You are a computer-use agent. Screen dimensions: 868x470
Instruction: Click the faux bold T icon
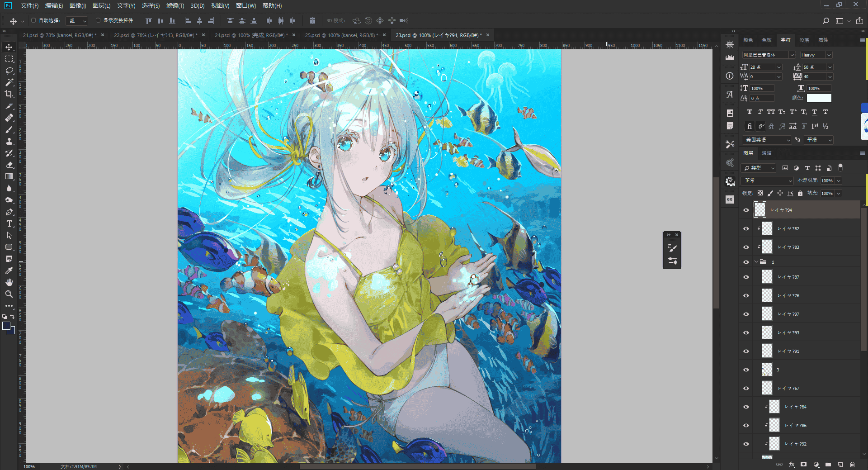coord(750,112)
